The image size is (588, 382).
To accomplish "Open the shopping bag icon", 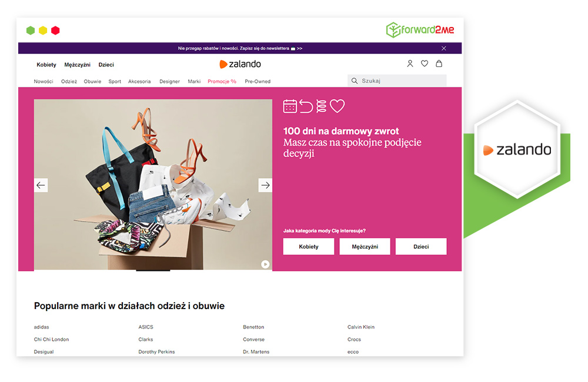I will click(x=439, y=63).
